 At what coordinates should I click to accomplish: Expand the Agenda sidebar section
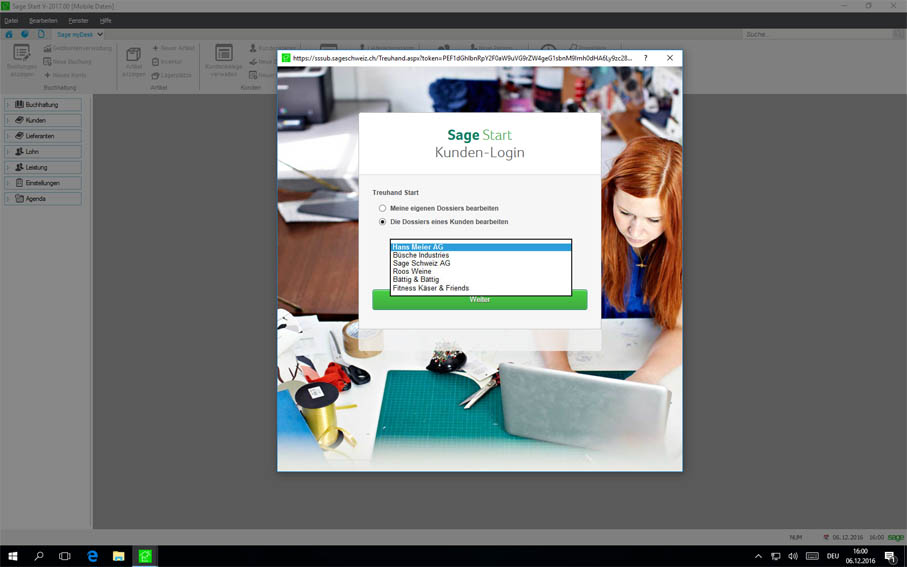(x=43, y=198)
